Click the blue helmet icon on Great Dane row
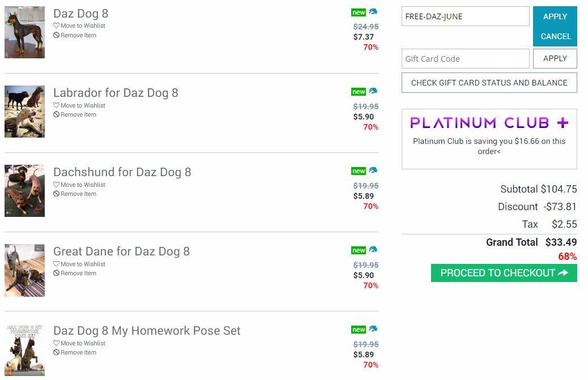The width and height of the screenshot is (588, 380). [x=373, y=250]
